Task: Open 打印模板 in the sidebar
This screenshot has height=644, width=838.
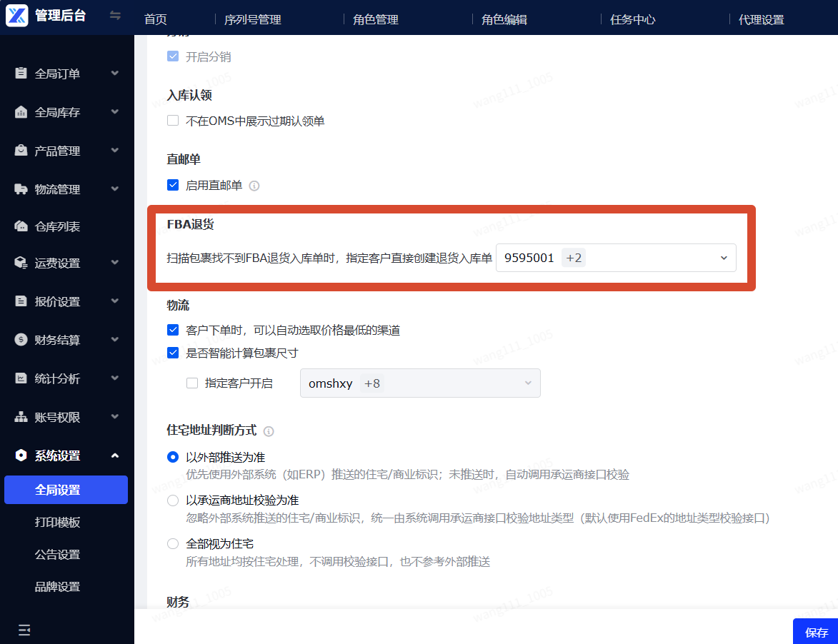Action: pos(57,522)
